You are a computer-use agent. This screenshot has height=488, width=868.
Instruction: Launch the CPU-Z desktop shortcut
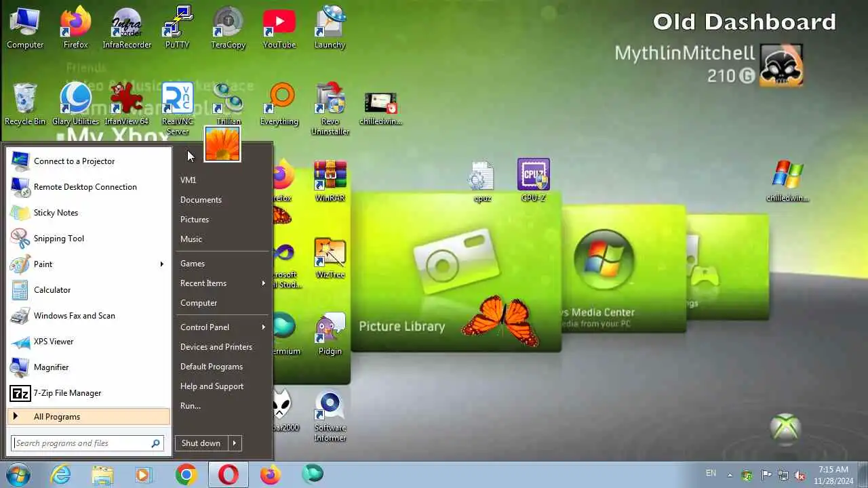[x=533, y=180]
